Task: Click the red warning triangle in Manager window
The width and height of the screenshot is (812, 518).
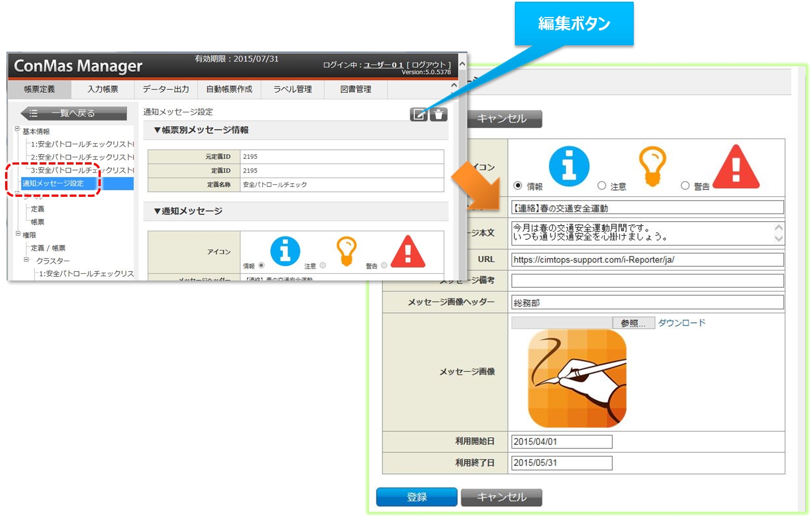Action: (x=408, y=252)
